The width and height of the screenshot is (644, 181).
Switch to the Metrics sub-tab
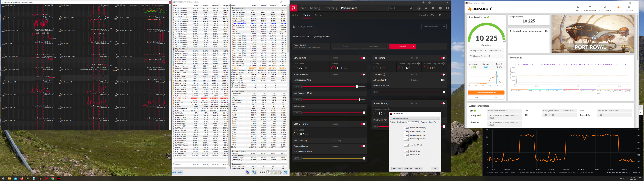(x=295, y=15)
